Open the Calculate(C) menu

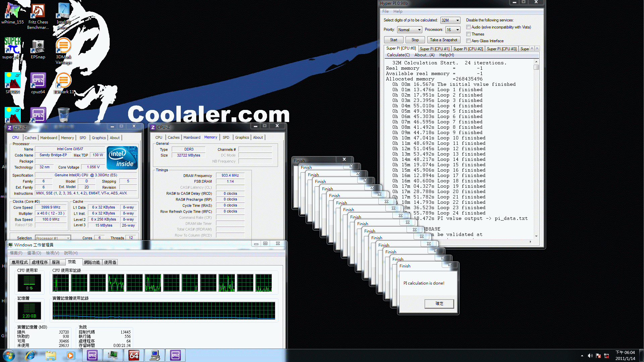point(398,55)
